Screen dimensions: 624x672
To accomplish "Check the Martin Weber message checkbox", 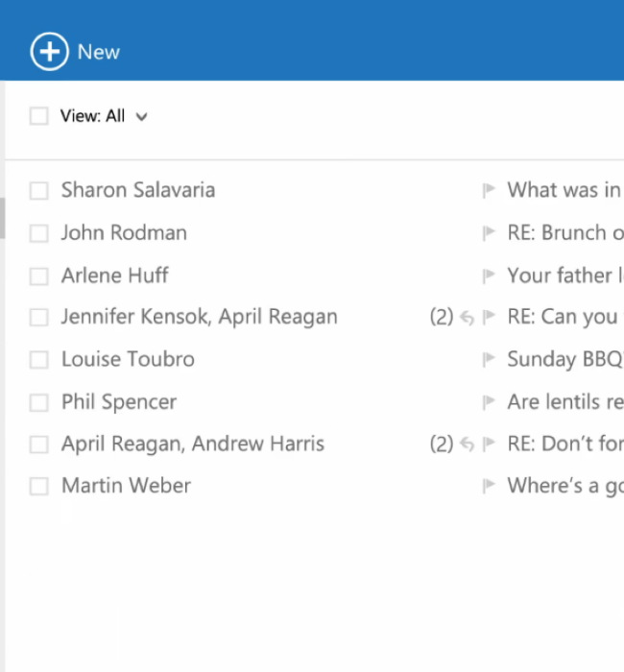I will tap(39, 487).
